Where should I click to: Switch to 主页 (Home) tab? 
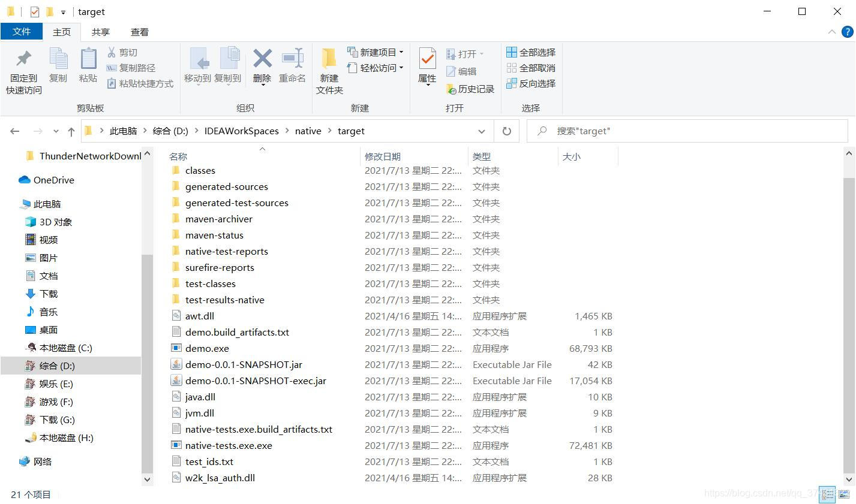tap(62, 32)
